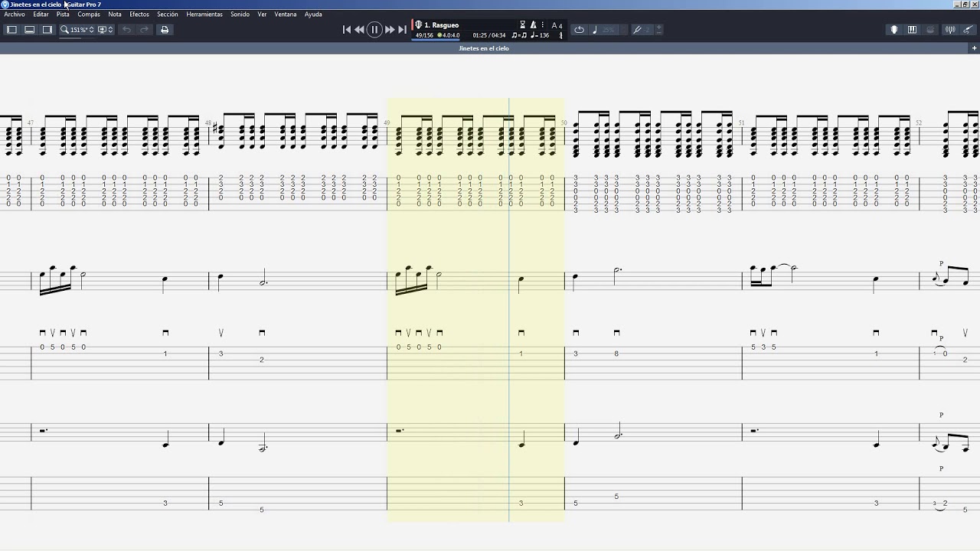Open the relative speed 25% control
Viewport: 980px width, 551px height.
(604, 30)
